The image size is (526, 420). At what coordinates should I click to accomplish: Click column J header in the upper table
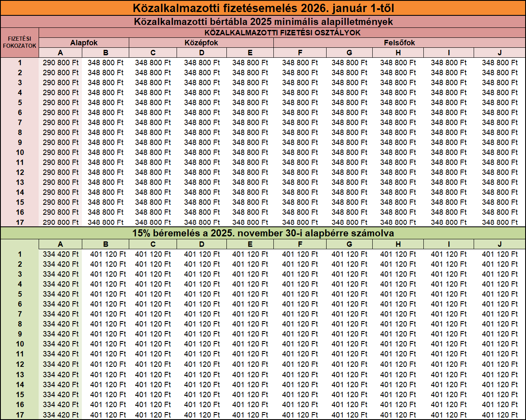click(499, 53)
